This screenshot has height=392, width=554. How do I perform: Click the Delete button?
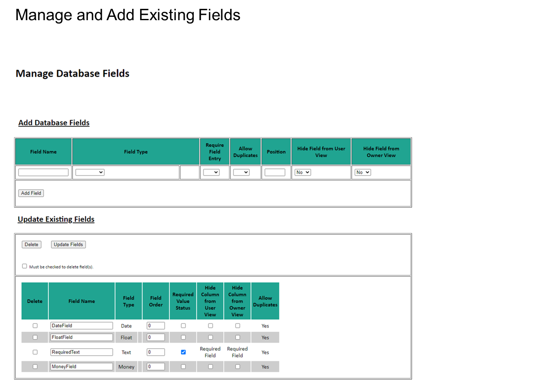coord(32,244)
